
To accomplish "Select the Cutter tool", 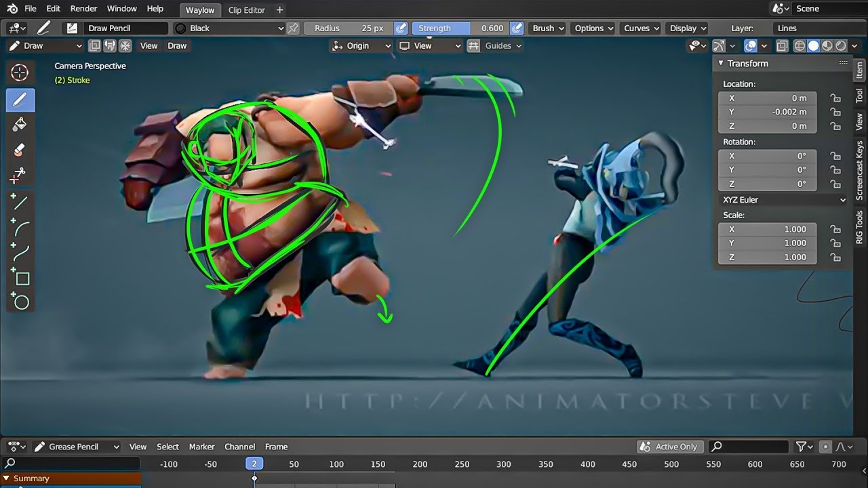I will 20,174.
